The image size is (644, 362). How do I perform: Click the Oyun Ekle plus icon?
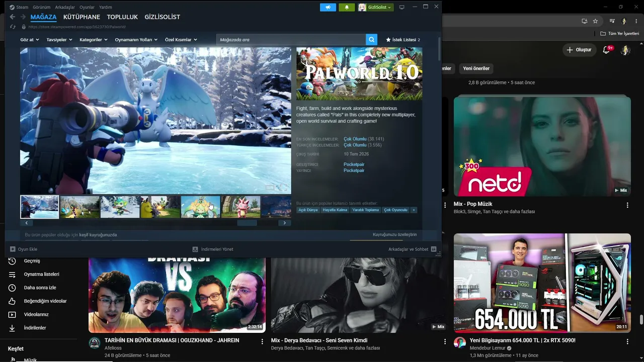(x=13, y=249)
